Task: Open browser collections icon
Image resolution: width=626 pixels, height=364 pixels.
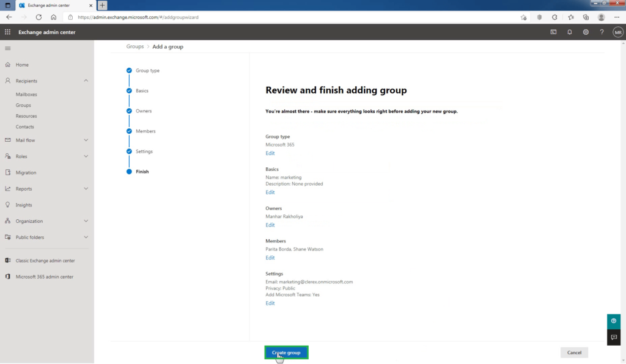Action: 586,17
